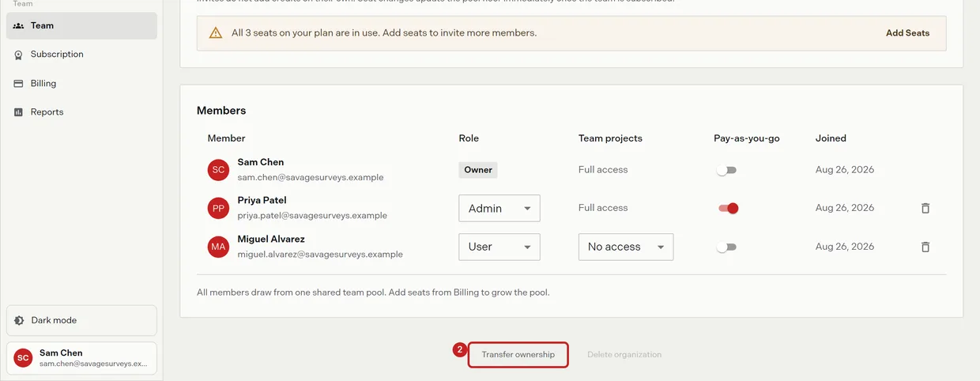Click the warning triangle icon in seats banner
The width and height of the screenshot is (980, 381).
[x=215, y=33]
